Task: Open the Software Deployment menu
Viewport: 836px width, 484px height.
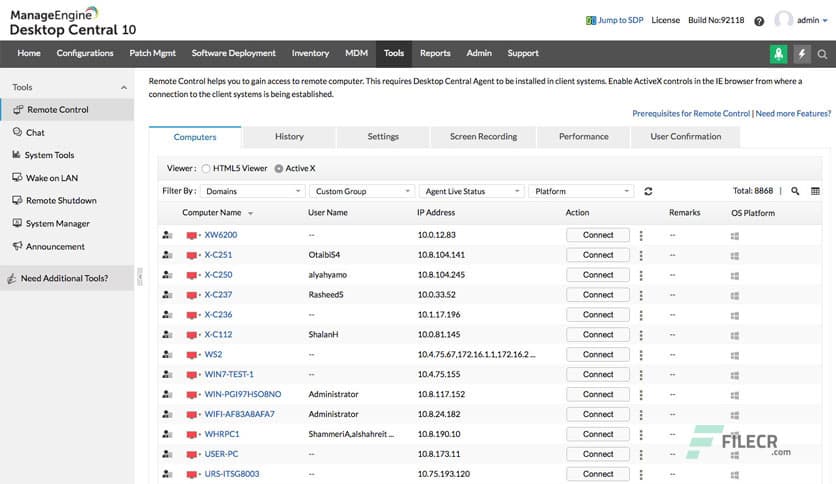Action: [234, 53]
